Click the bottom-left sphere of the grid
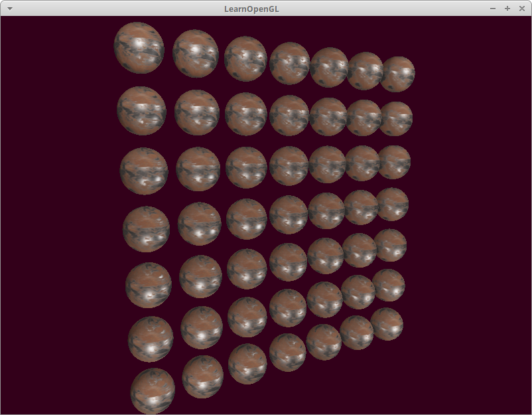The height and width of the screenshot is (415, 532). point(153,390)
